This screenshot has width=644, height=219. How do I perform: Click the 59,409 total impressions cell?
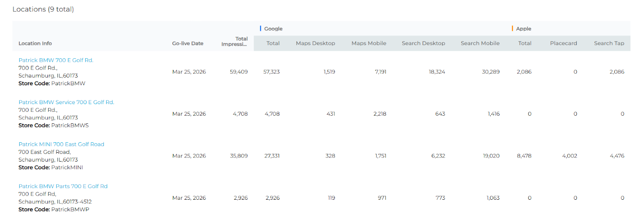(239, 72)
